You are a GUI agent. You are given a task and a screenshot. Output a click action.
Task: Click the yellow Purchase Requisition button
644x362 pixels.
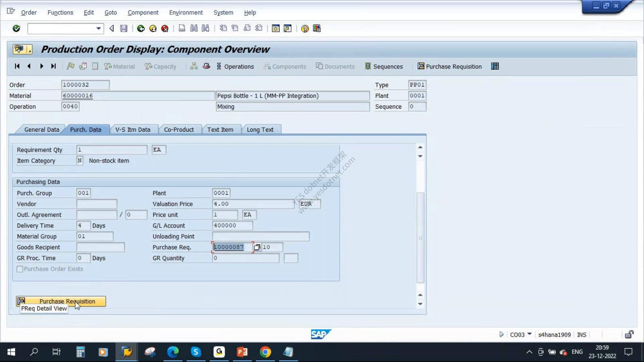tap(61, 301)
